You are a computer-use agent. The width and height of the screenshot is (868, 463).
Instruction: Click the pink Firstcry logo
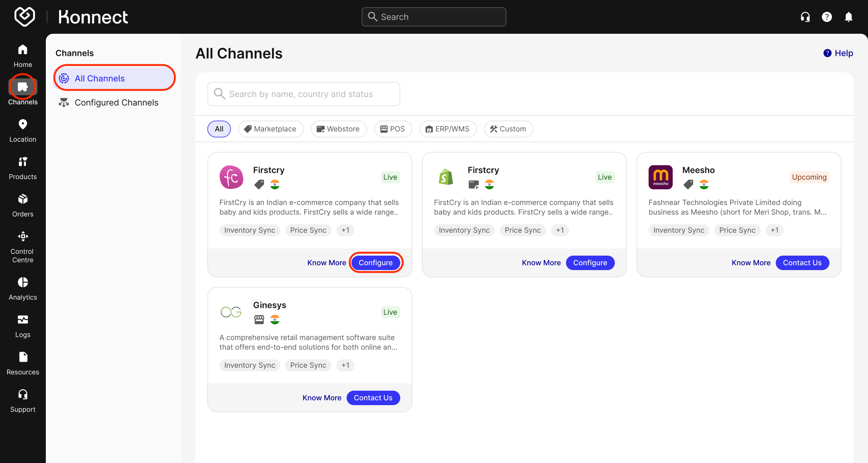(x=231, y=177)
